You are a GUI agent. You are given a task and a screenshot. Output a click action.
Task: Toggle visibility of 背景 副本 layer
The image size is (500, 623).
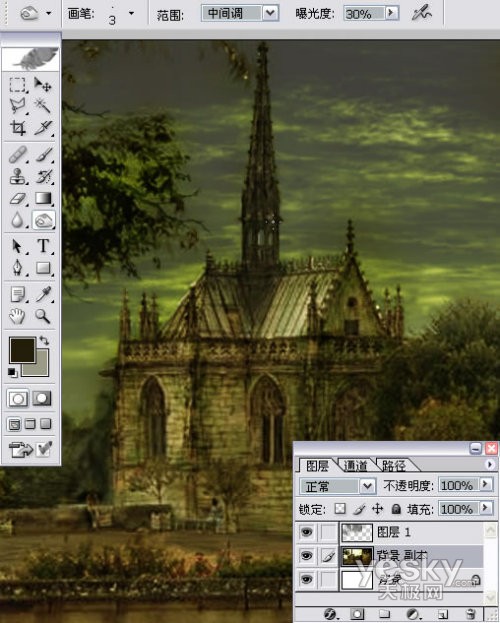(306, 555)
